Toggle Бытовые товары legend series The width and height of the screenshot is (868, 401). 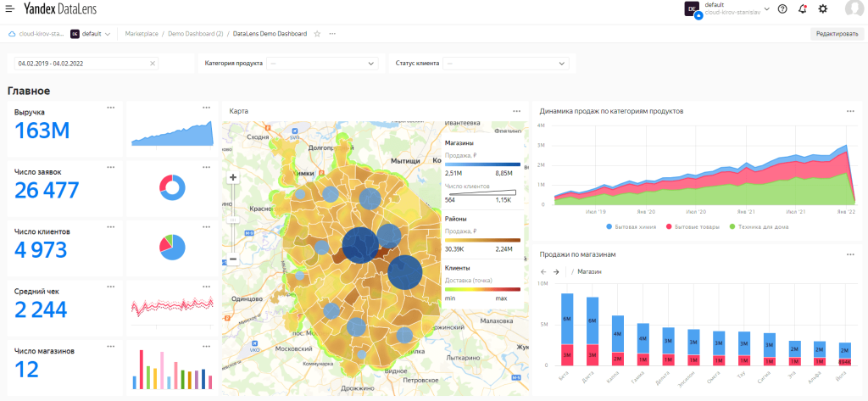(x=694, y=228)
